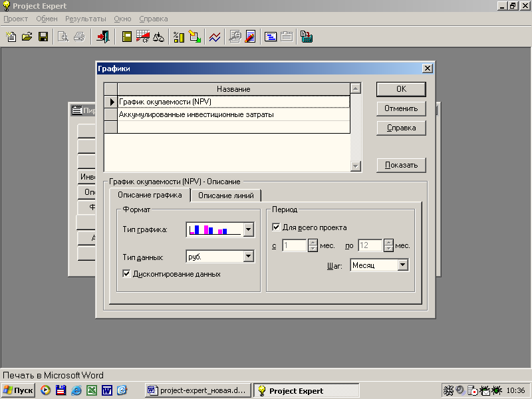Click the snowflake tray icon
Viewport: 532px width, 399px height.
point(448,390)
